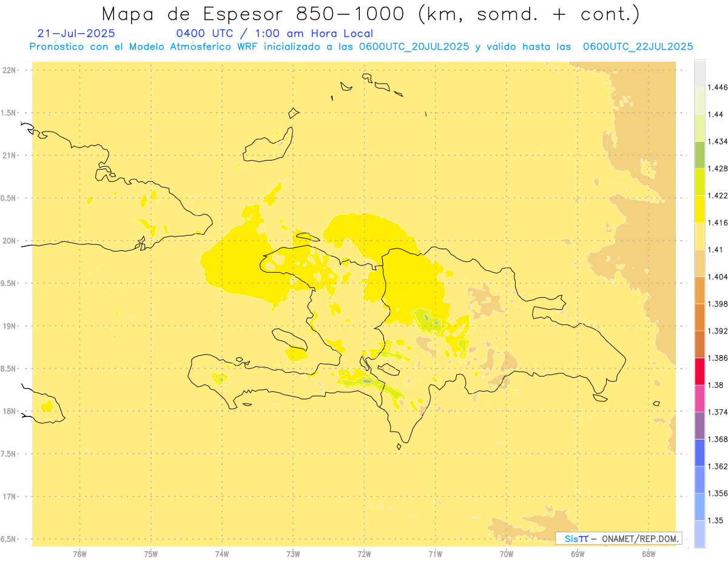
Task: Click the '72W' longitude label
Action: point(364,554)
